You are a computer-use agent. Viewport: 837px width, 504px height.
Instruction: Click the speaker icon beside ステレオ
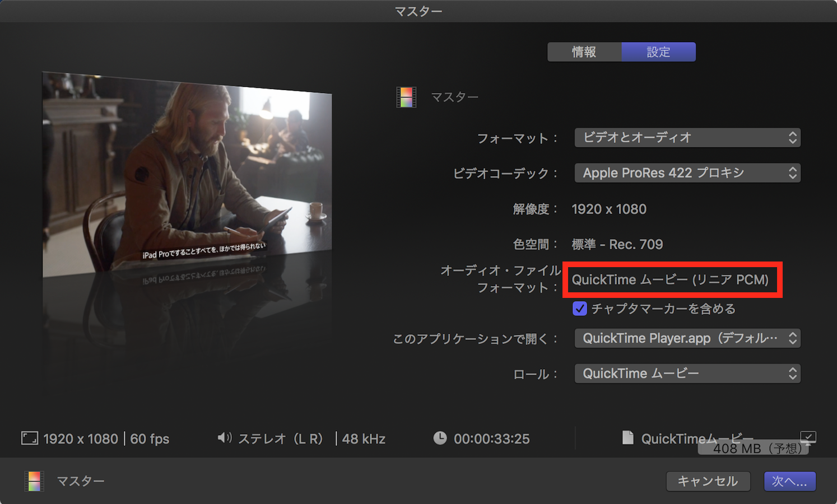[x=225, y=438]
